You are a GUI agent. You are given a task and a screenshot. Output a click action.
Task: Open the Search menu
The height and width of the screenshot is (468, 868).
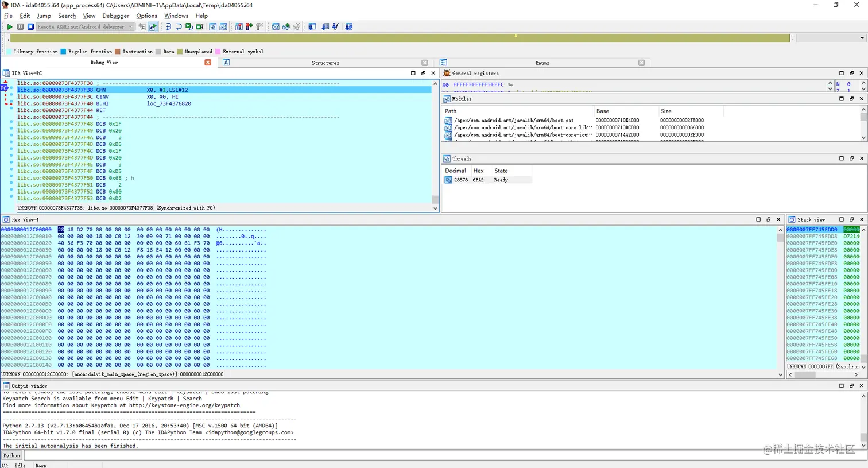click(67, 16)
